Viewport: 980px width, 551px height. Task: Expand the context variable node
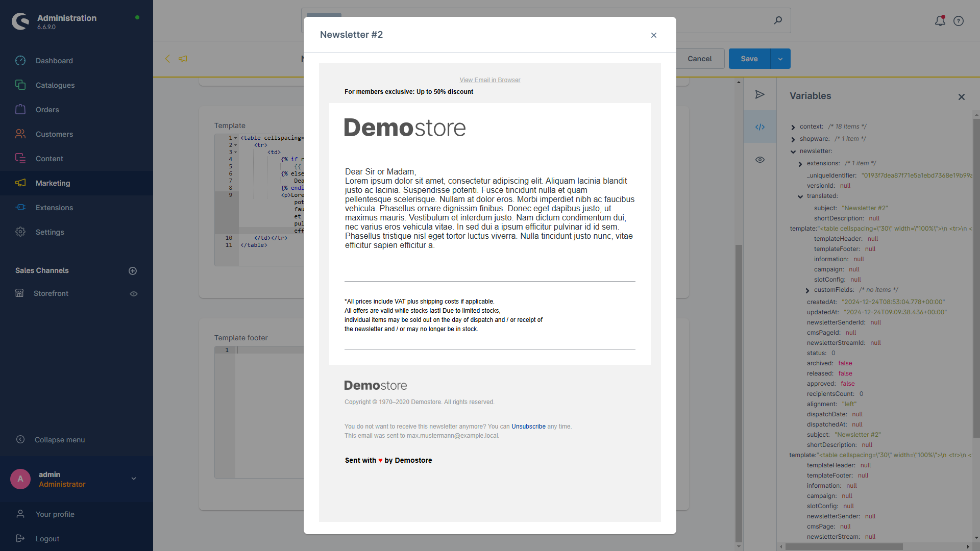click(793, 127)
